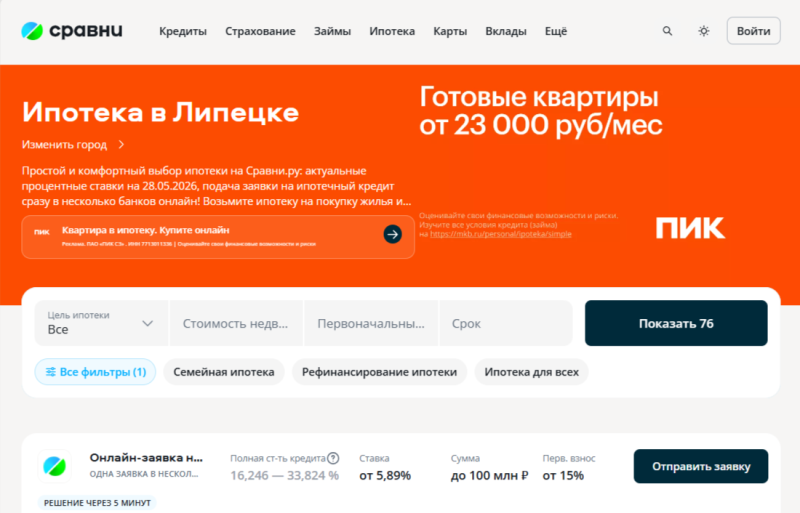This screenshot has width=800, height=513.
Task: Open the Займы menu item
Action: point(332,31)
